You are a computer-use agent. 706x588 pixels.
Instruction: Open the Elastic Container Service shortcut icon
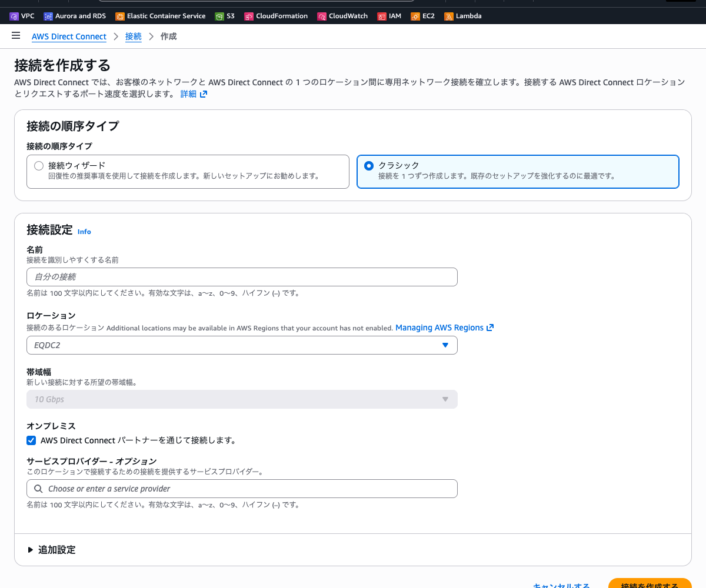(x=120, y=16)
